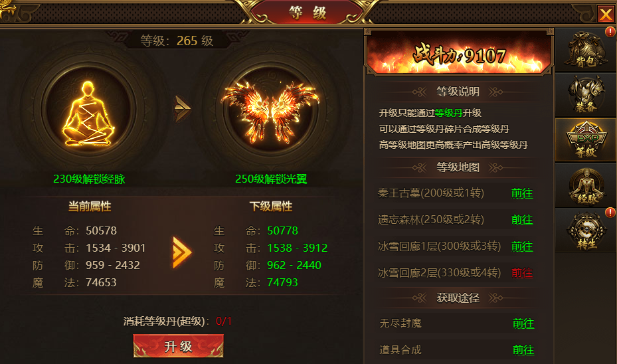Click the flaming wings 光翼 emblem
The image size is (617, 364).
(x=271, y=112)
